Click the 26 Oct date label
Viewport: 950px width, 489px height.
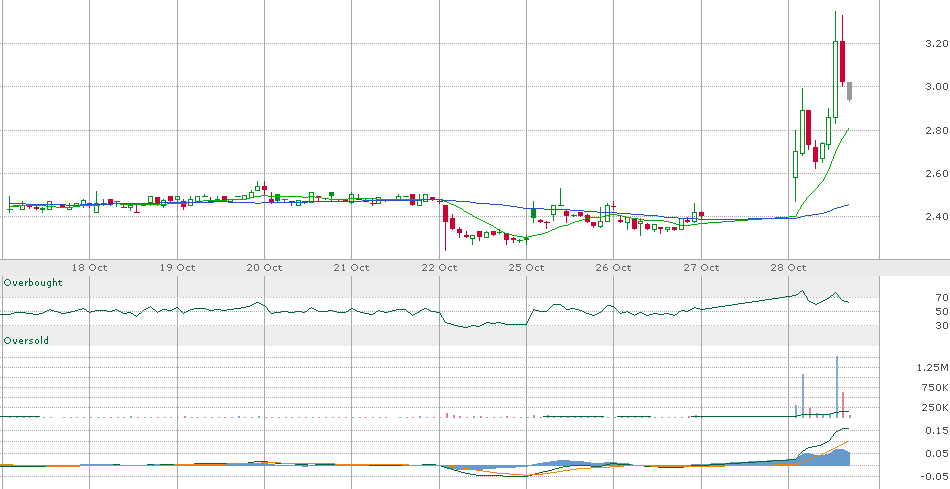614,267
